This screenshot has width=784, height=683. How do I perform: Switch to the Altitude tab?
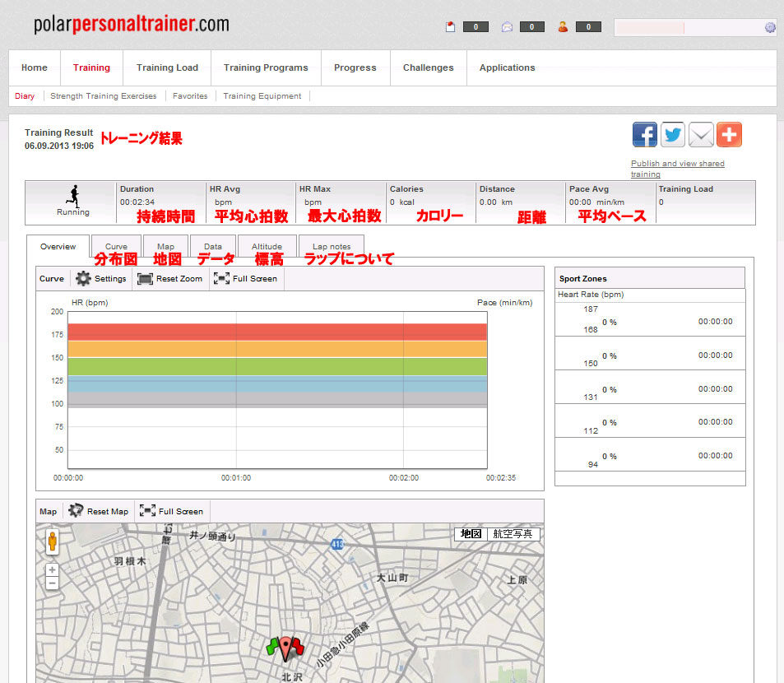coord(267,246)
